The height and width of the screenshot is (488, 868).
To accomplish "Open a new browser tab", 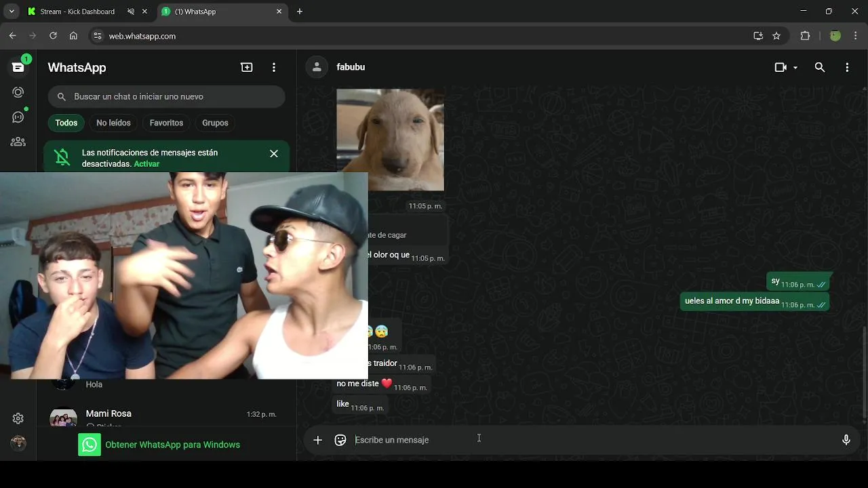I will 300,12.
